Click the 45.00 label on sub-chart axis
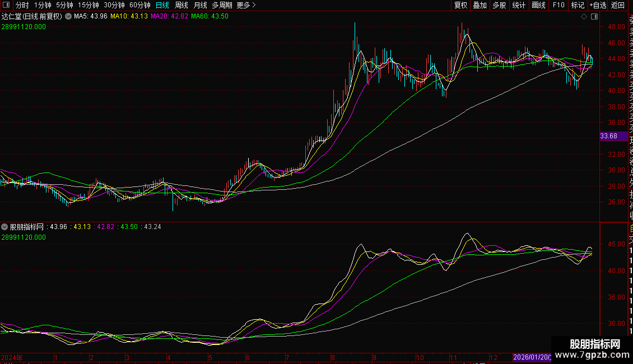This screenshot has height=364, width=633. (x=616, y=244)
